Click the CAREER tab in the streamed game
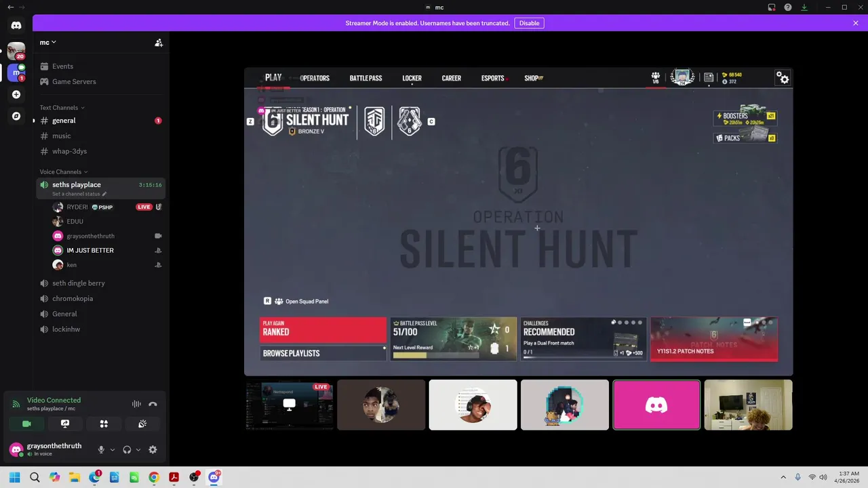The height and width of the screenshot is (488, 868). [x=451, y=78]
